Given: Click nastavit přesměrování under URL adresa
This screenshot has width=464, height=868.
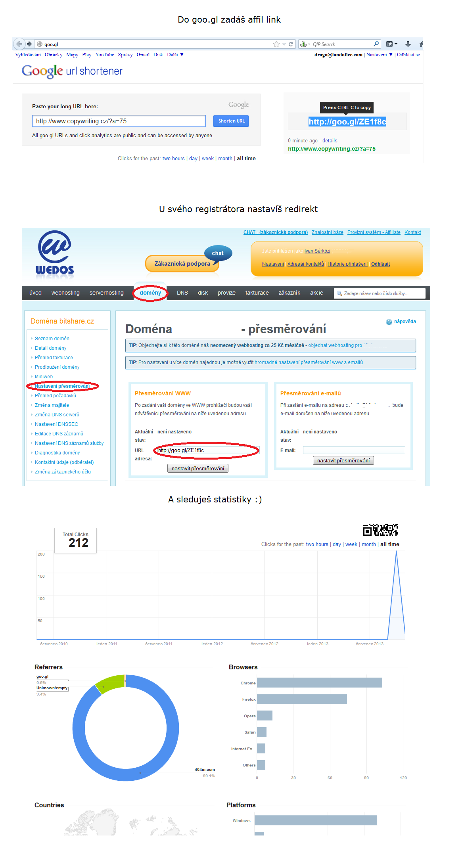Looking at the screenshot, I should tap(198, 468).
